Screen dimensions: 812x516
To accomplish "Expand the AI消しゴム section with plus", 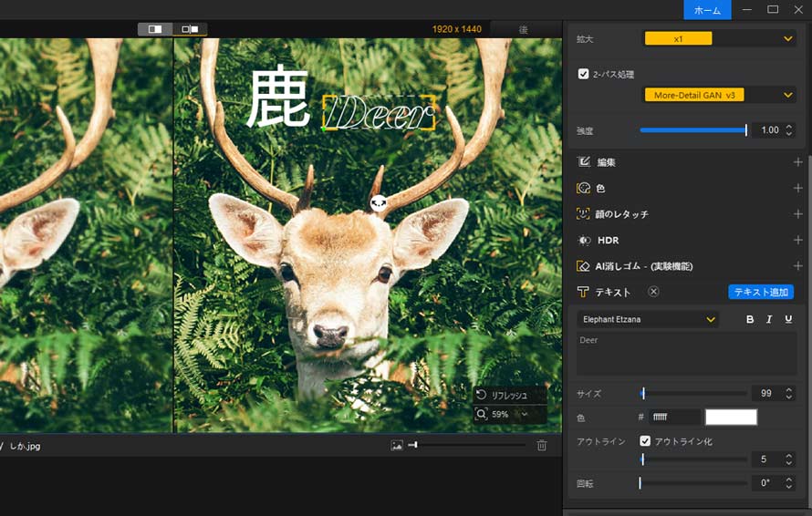I will point(797,266).
